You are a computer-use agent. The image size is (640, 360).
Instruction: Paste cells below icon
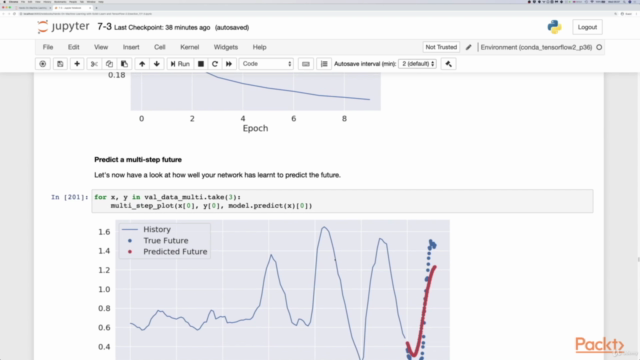click(124, 64)
